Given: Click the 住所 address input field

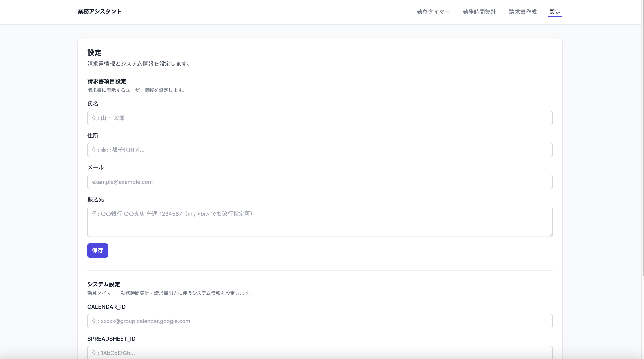Looking at the screenshot, I should pyautogui.click(x=319, y=150).
